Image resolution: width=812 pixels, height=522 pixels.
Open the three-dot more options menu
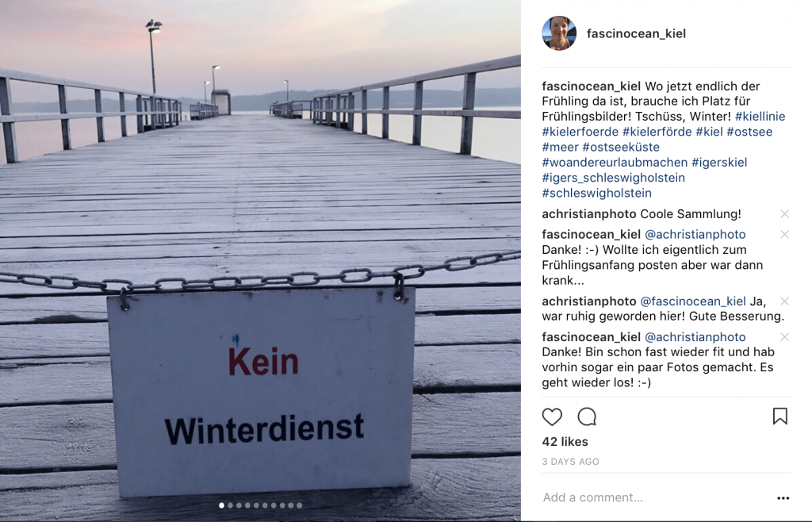click(783, 498)
